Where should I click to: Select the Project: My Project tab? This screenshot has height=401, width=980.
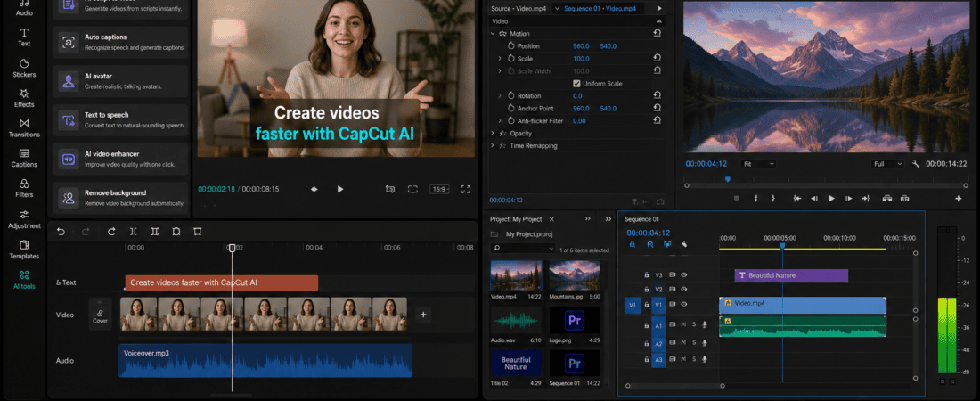tap(516, 219)
